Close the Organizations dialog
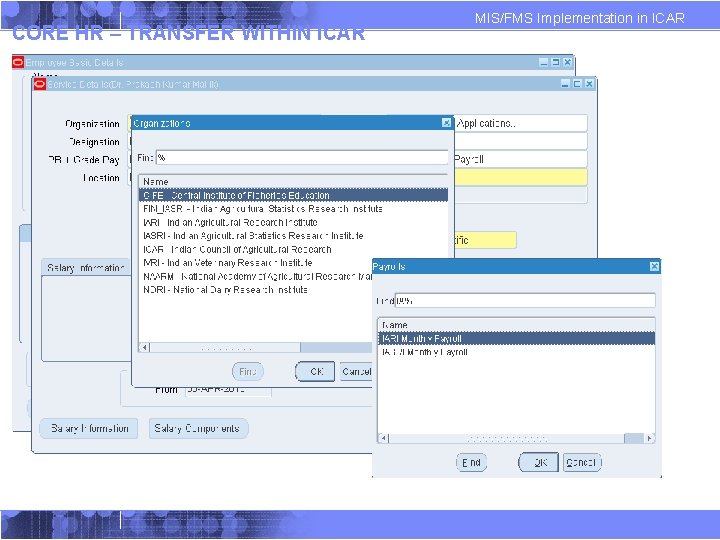720x540 pixels. [446, 123]
